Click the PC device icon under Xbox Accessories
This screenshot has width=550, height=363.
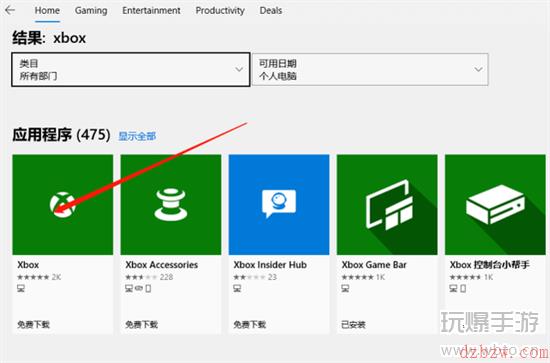[129, 289]
